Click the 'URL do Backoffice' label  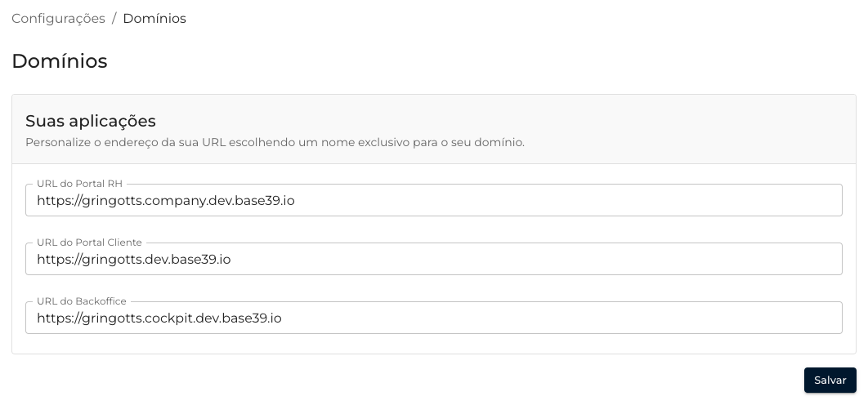click(82, 301)
